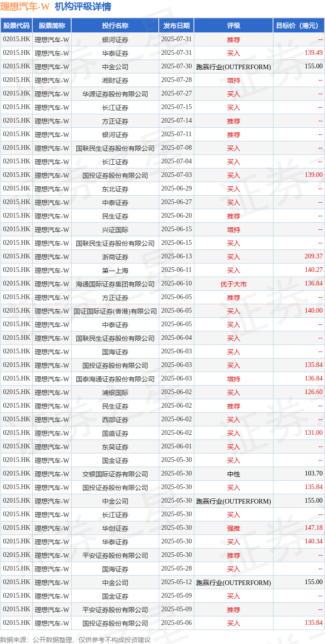Click the date 2025-07-11

177,134
